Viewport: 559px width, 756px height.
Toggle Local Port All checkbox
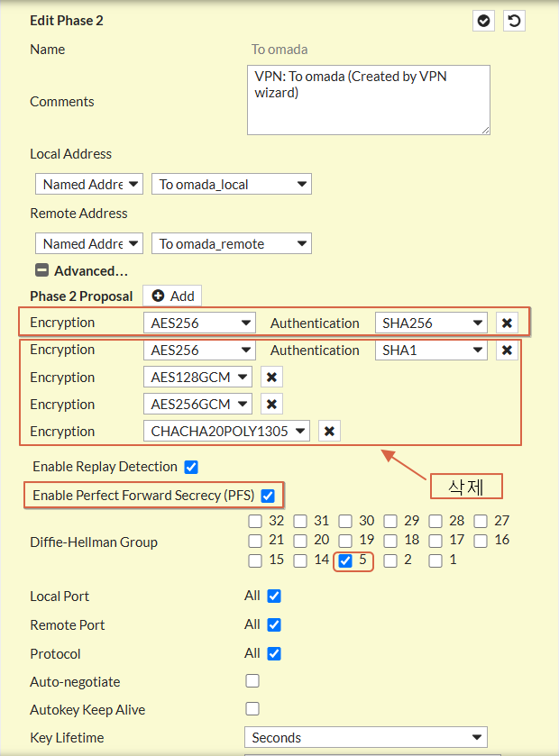coord(274,596)
